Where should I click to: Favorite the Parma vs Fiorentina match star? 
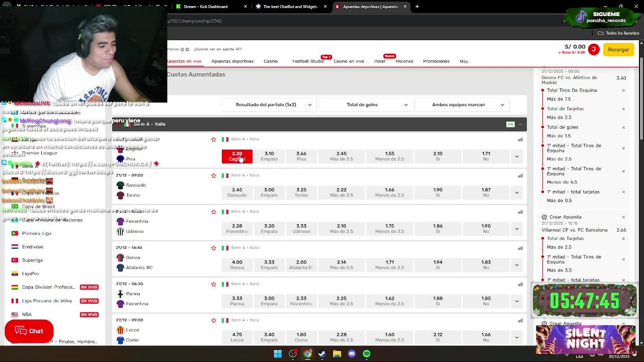(213, 284)
